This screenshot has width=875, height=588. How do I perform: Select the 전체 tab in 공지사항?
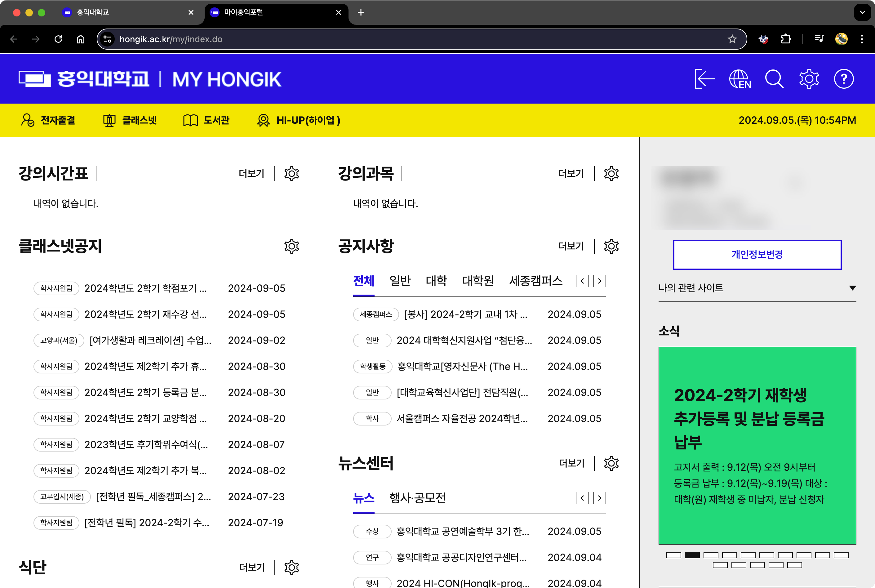click(364, 281)
